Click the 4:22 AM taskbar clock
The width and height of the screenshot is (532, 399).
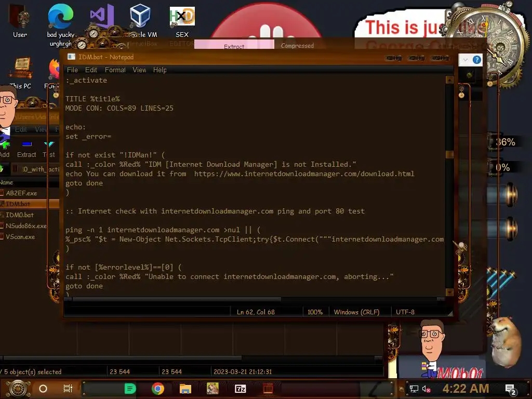point(466,389)
